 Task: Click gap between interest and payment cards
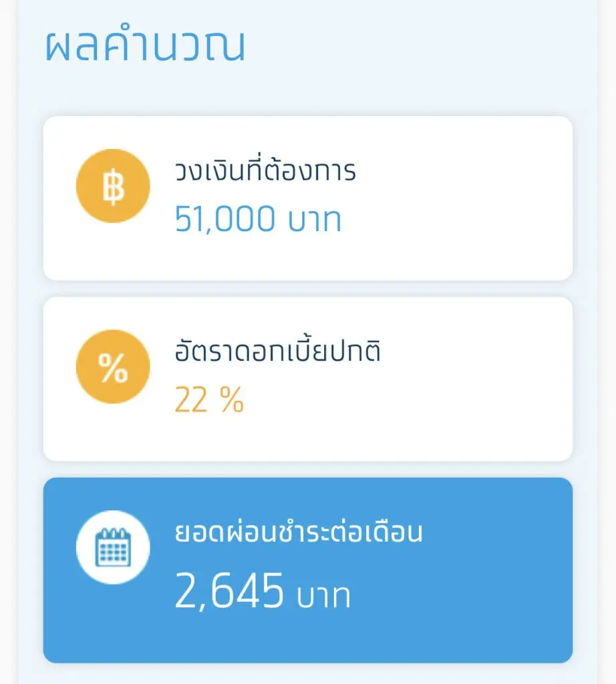pos(307,469)
